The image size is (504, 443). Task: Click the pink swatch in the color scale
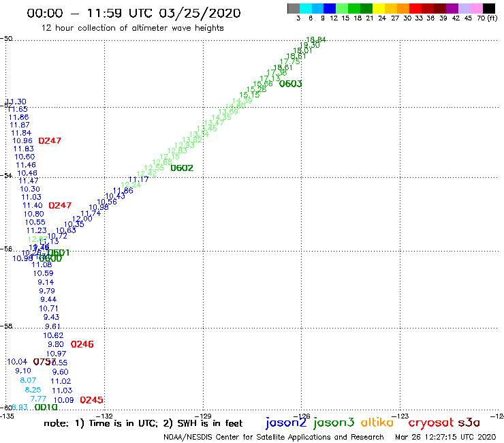point(476,8)
